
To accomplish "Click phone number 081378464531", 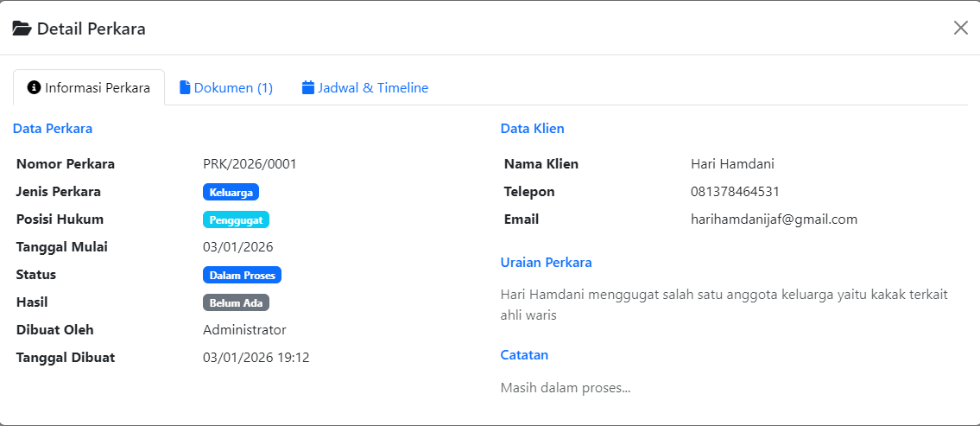I will (x=735, y=192).
